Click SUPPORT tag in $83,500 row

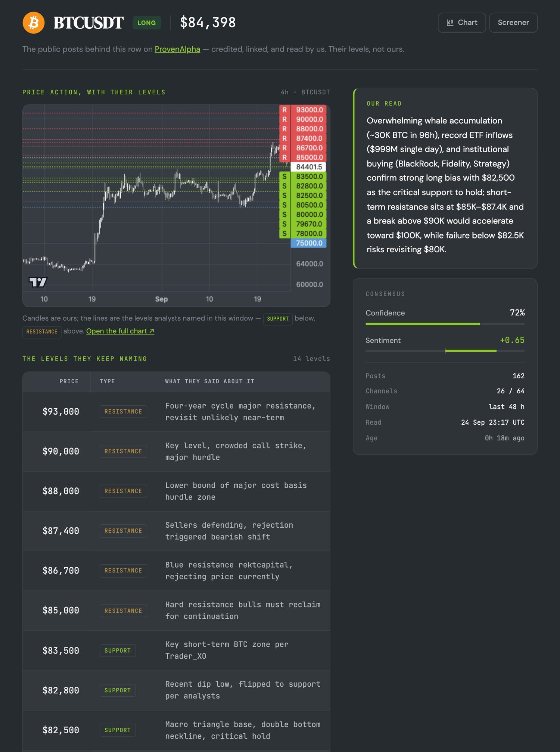[x=118, y=650]
